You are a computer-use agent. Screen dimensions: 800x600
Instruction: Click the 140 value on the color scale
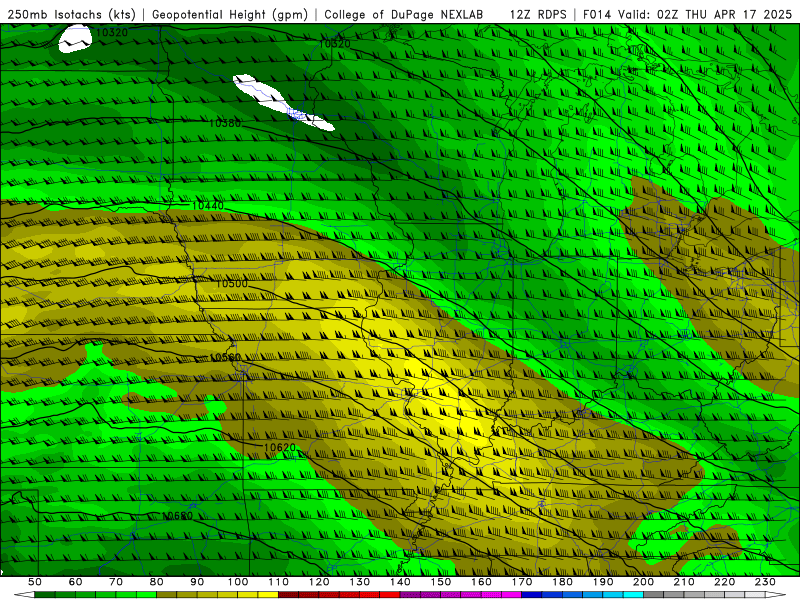[400, 582]
